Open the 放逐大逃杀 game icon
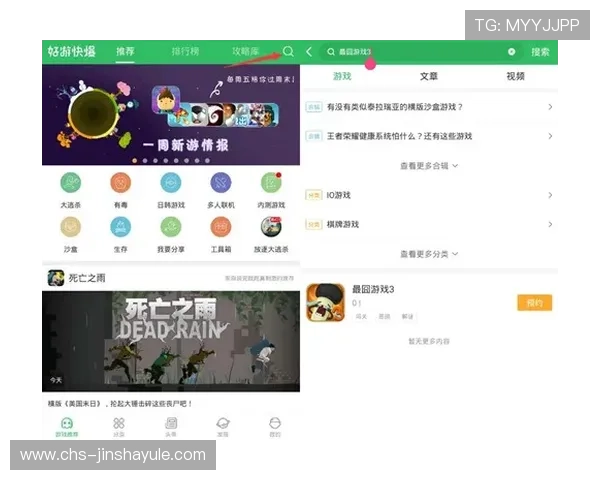The image size is (600, 480). pyautogui.click(x=271, y=227)
